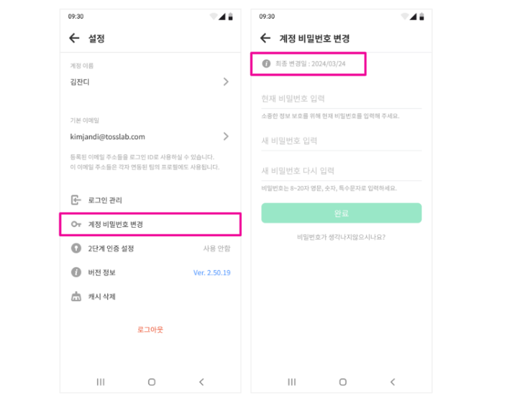Click the 버전 정보 info icon
The width and height of the screenshot is (532, 402).
pos(76,272)
